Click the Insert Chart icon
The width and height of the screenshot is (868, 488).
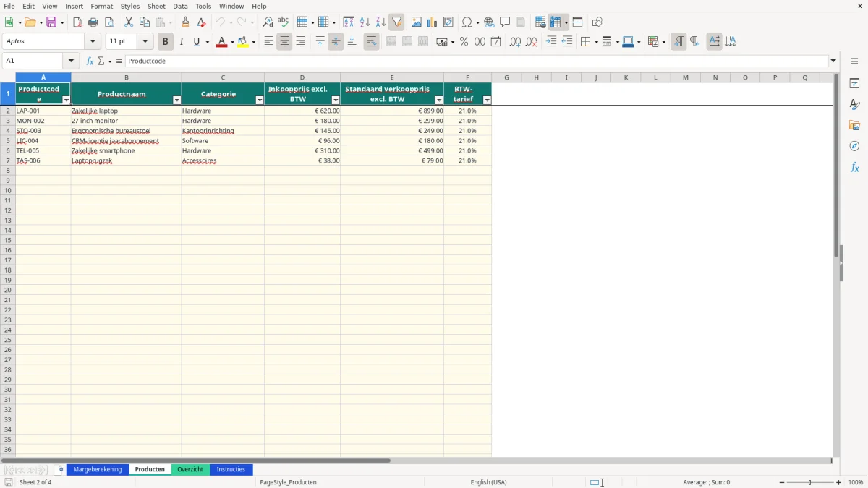[x=433, y=22]
